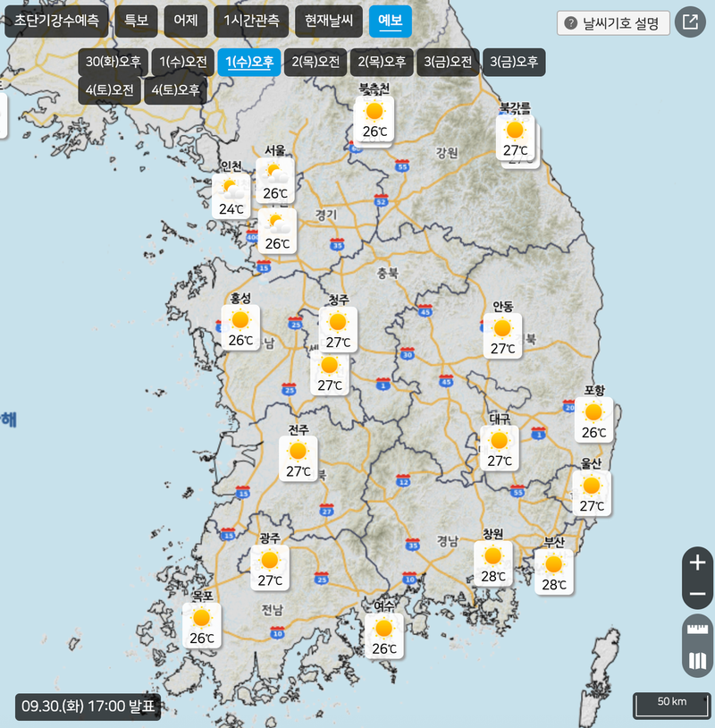Choose the 2(목)오전 forecast period
715x728 pixels.
click(315, 62)
